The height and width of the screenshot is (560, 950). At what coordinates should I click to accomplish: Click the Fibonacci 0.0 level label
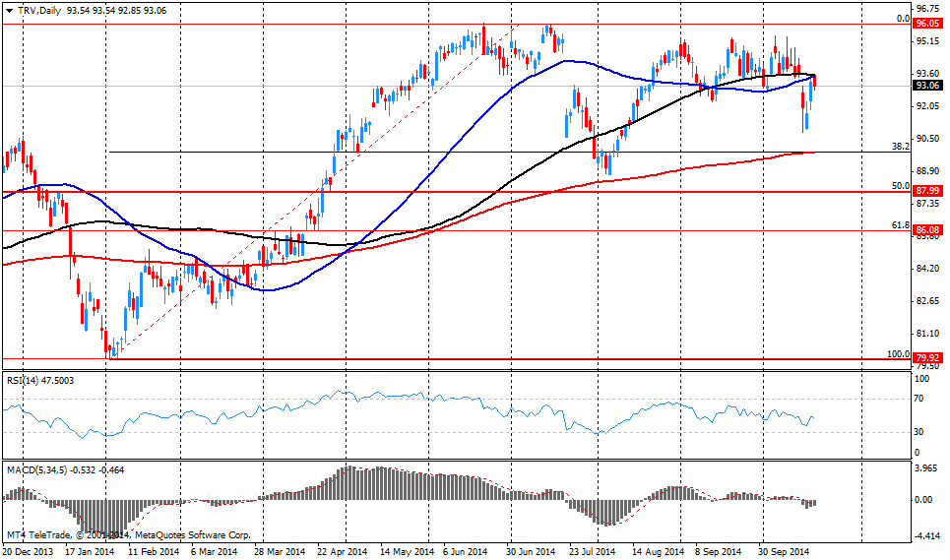click(904, 19)
